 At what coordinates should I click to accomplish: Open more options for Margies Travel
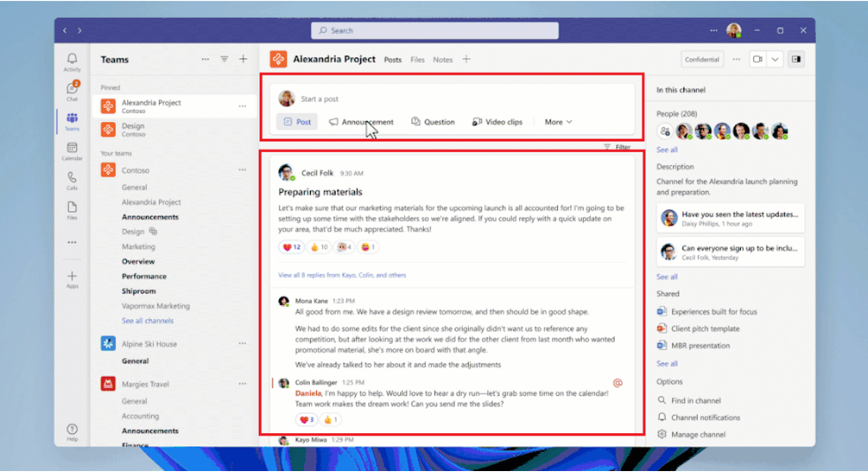tap(243, 383)
